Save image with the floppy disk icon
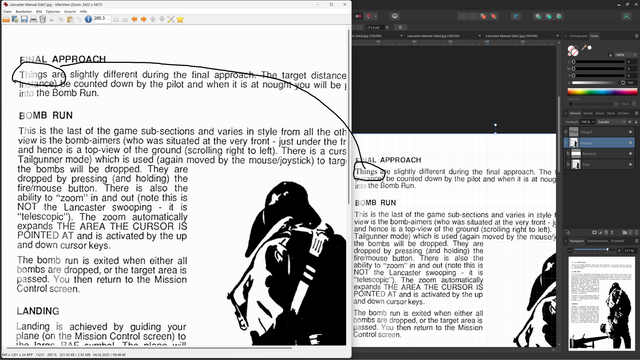The height and width of the screenshot is (360, 640). point(24,19)
